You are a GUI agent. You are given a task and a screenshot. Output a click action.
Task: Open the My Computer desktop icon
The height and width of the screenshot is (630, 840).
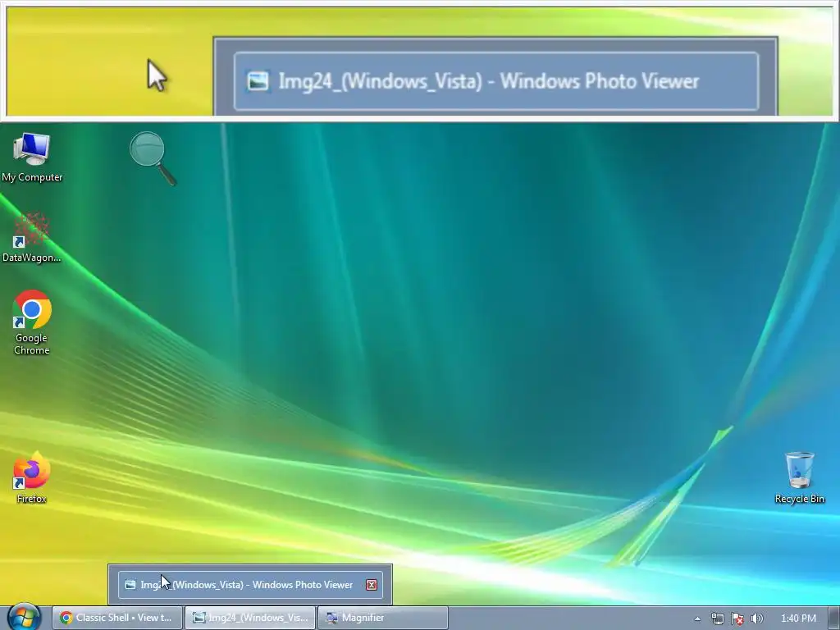32,157
